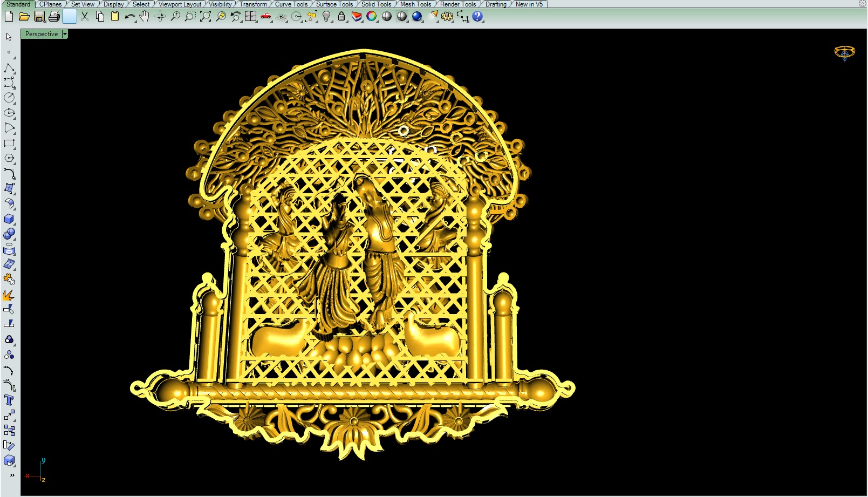Open the Display tab
868x497 pixels.
click(x=113, y=4)
